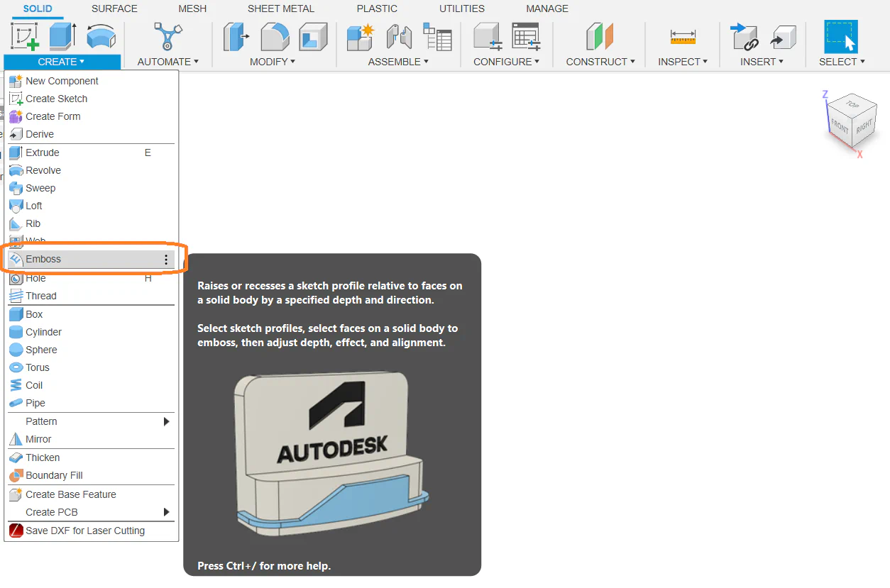Expand the Create PCB submenu
890x588 pixels.
[x=91, y=512]
